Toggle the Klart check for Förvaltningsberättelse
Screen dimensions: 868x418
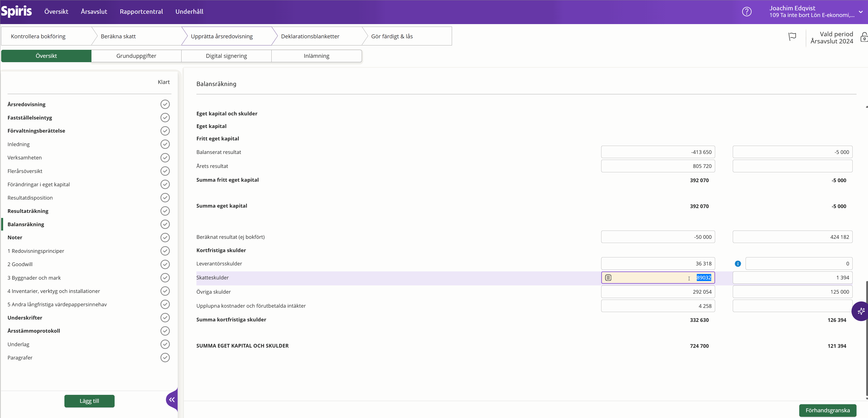click(x=165, y=131)
